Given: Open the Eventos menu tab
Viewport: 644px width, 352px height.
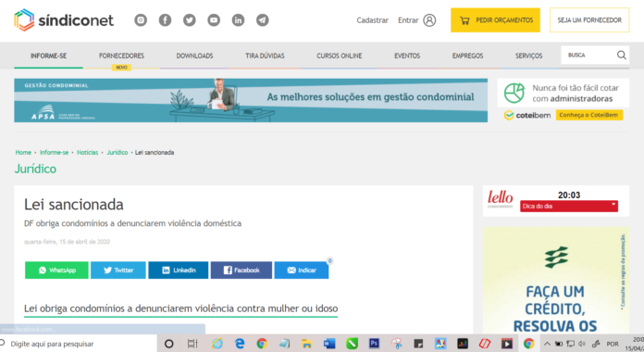Looking at the screenshot, I should pos(407,56).
